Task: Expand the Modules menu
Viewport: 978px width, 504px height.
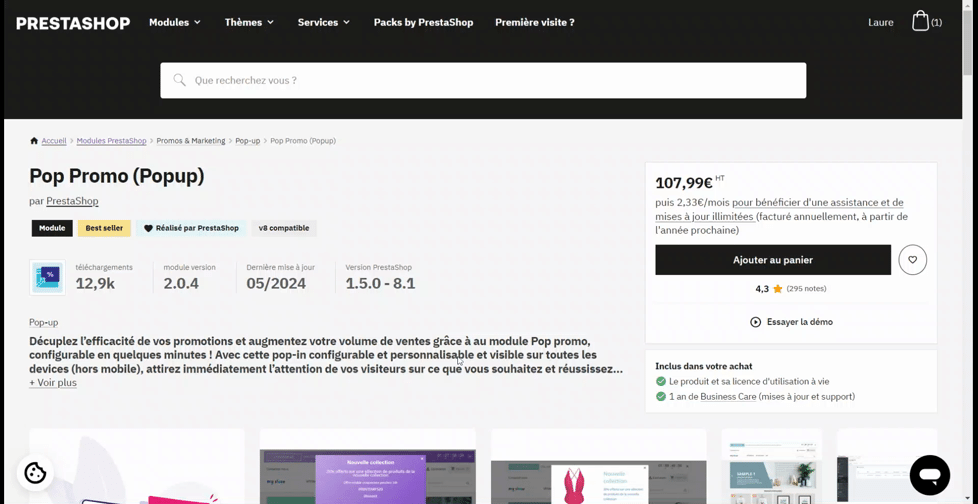Action: [x=175, y=22]
